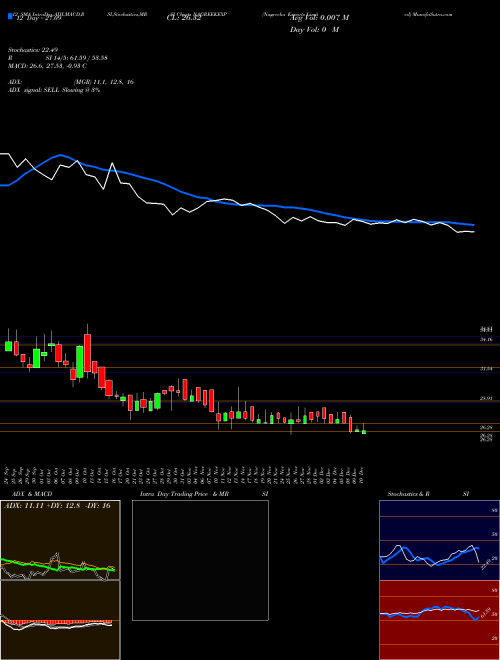Open the MACD histogram panel with red bars
Screen dimensions: 500x660
click(60, 620)
